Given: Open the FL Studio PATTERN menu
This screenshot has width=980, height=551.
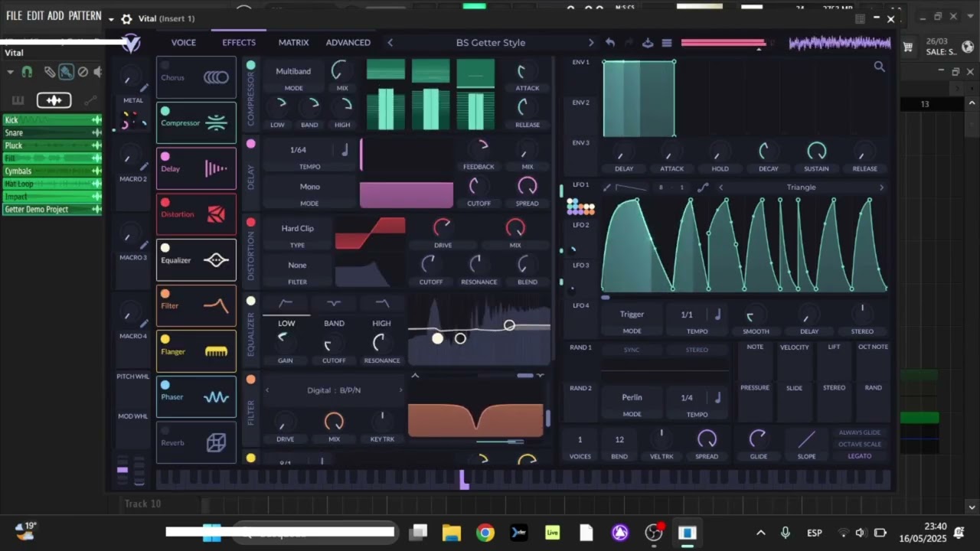Looking at the screenshot, I should point(84,15).
